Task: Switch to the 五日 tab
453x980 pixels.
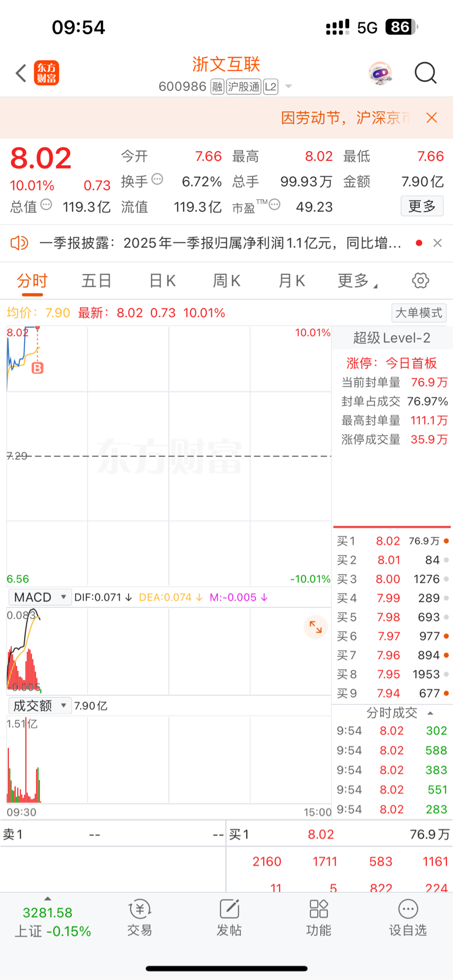Action: pyautogui.click(x=97, y=281)
